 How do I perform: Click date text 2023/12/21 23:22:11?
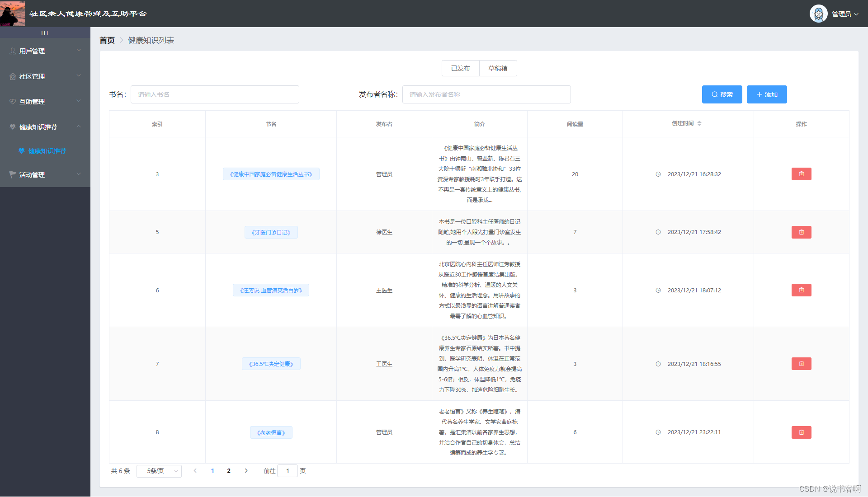[x=694, y=432]
